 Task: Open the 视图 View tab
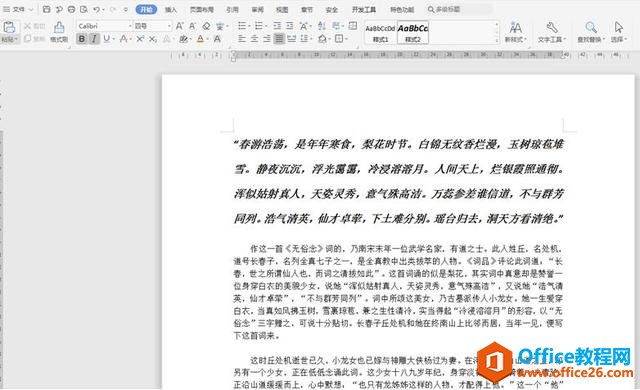point(282,9)
